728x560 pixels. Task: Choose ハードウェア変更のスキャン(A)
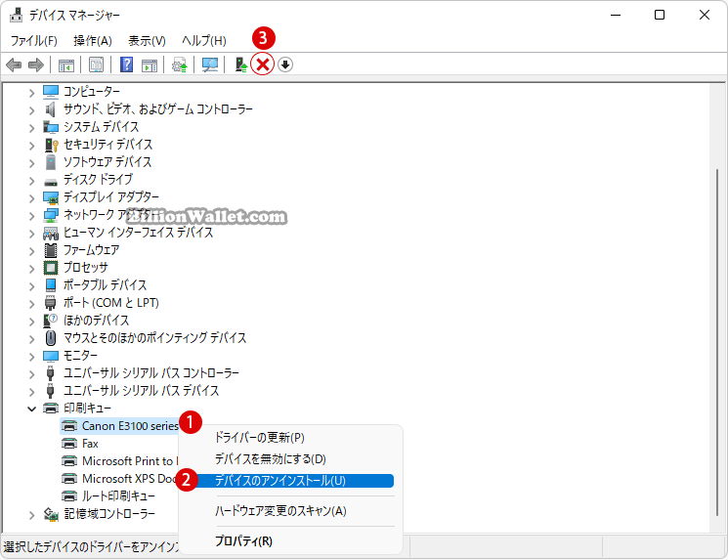[x=280, y=511]
